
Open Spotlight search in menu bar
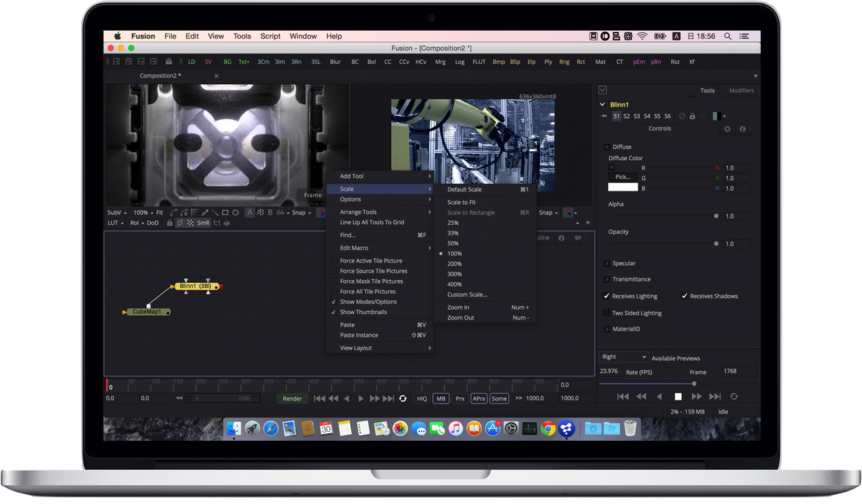(727, 36)
